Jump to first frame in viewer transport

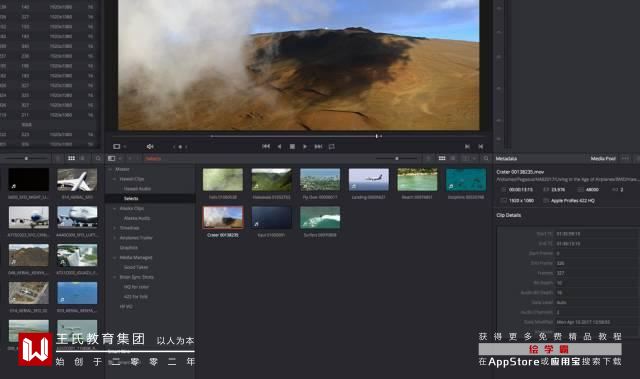click(266, 146)
